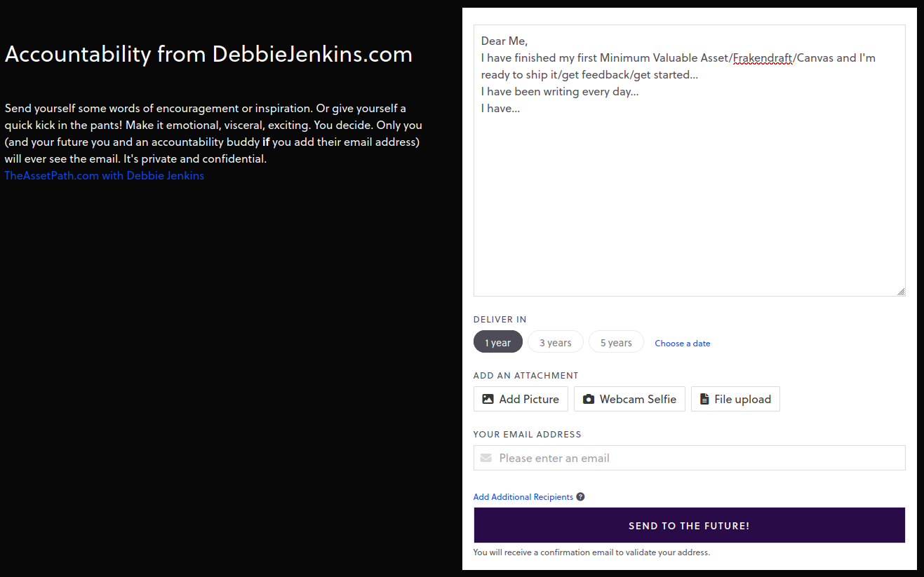924x577 pixels.
Task: Click the letter text area resize handle
Action: point(901,292)
